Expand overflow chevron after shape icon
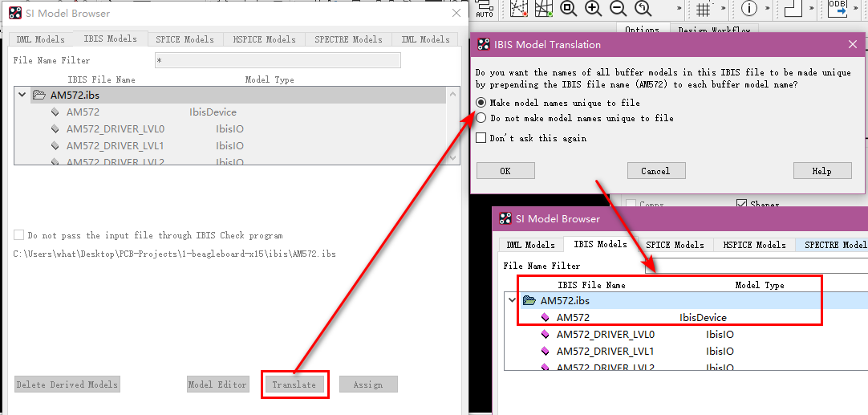The height and width of the screenshot is (415, 868). coord(813,9)
